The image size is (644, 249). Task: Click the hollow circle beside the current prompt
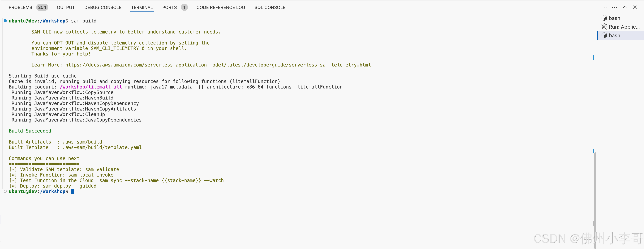pos(5,191)
